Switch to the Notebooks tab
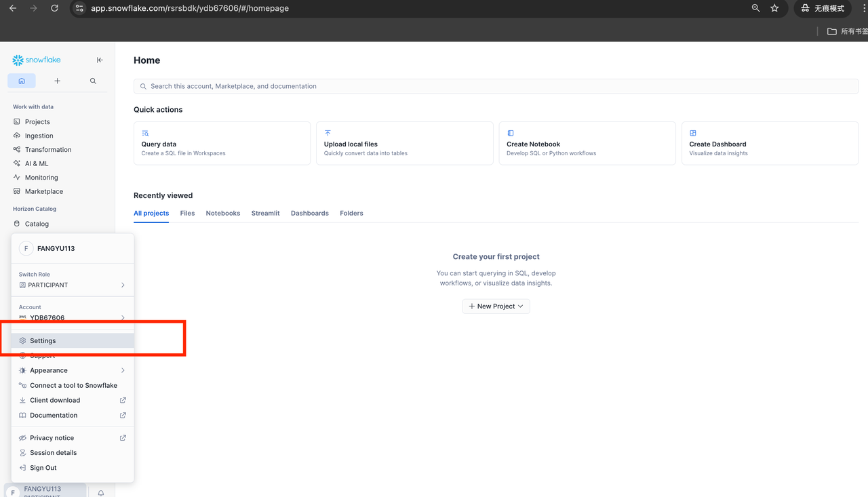This screenshot has width=868, height=497. point(223,213)
